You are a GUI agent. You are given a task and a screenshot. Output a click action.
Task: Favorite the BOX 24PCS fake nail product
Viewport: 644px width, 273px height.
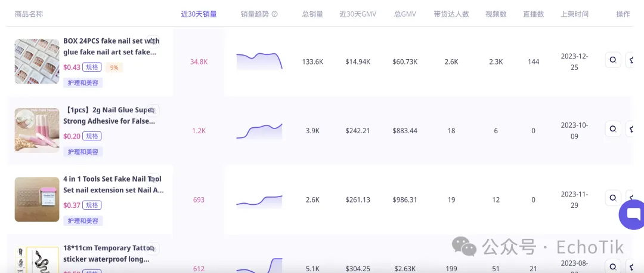(631, 60)
